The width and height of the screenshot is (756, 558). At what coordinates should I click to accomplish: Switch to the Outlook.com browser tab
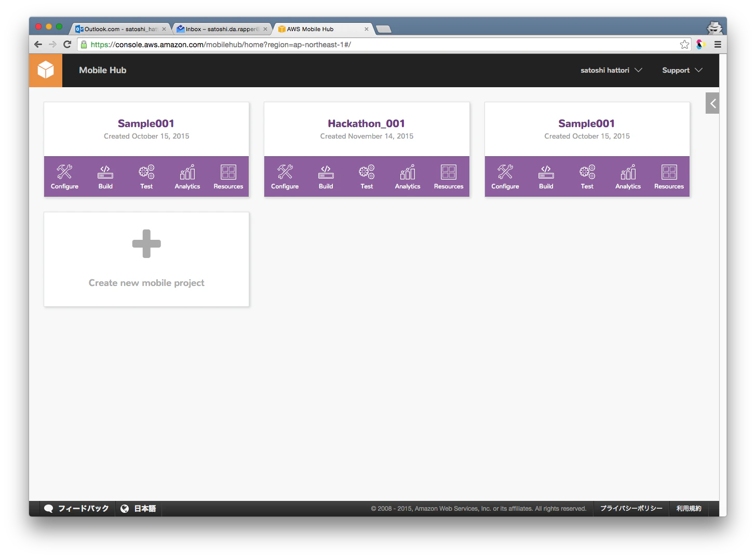tap(119, 29)
